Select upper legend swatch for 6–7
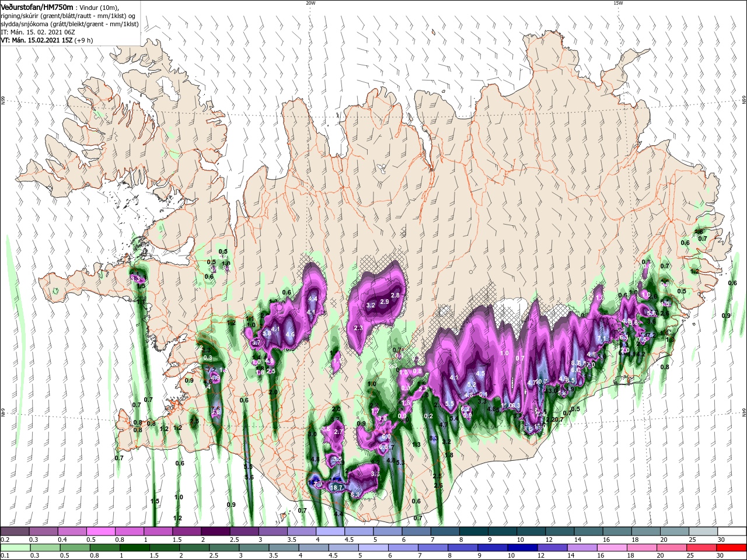The width and height of the screenshot is (747, 560). click(x=417, y=531)
